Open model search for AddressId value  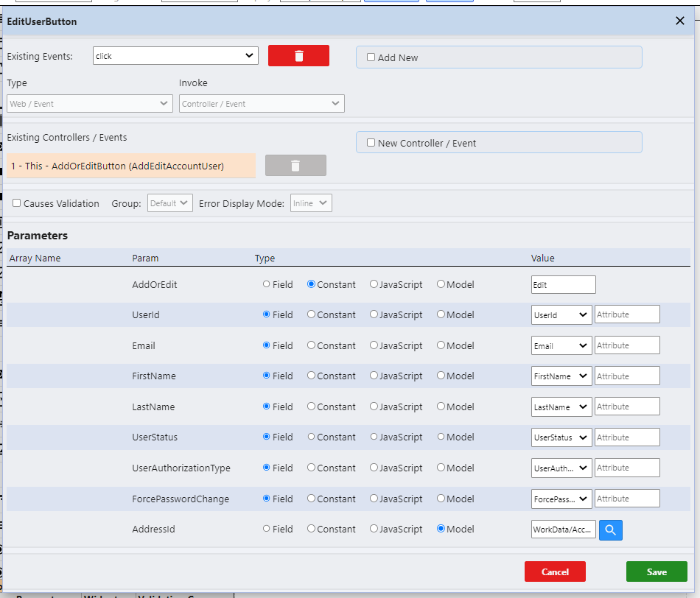610,530
